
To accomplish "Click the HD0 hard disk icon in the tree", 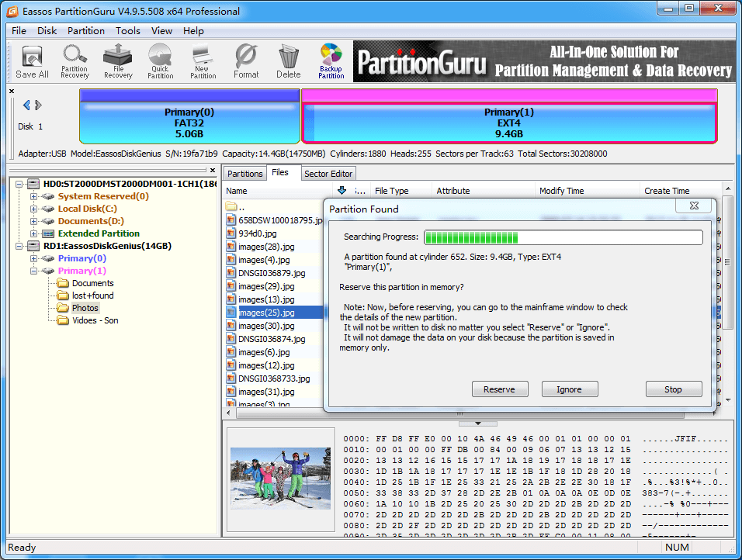I will (33, 184).
